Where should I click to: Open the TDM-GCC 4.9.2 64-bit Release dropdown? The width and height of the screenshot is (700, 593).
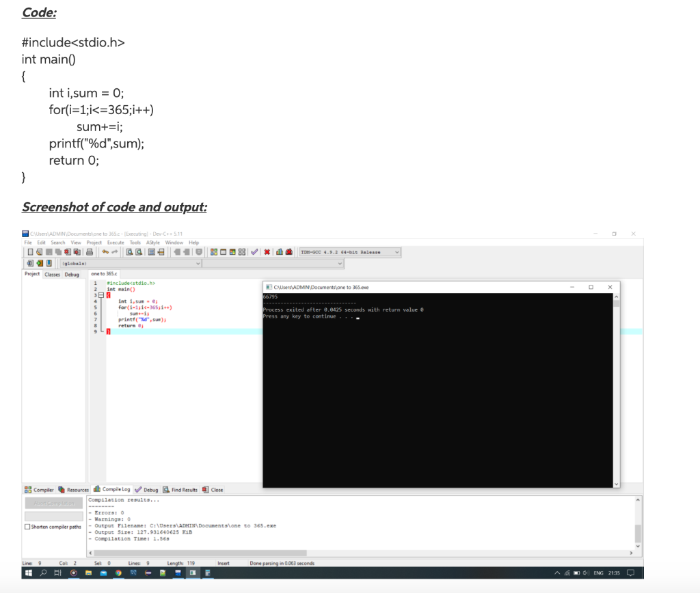pyautogui.click(x=395, y=251)
